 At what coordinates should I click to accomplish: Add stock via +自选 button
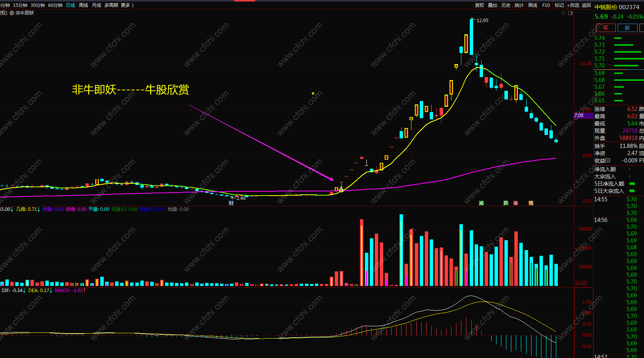[573, 5]
